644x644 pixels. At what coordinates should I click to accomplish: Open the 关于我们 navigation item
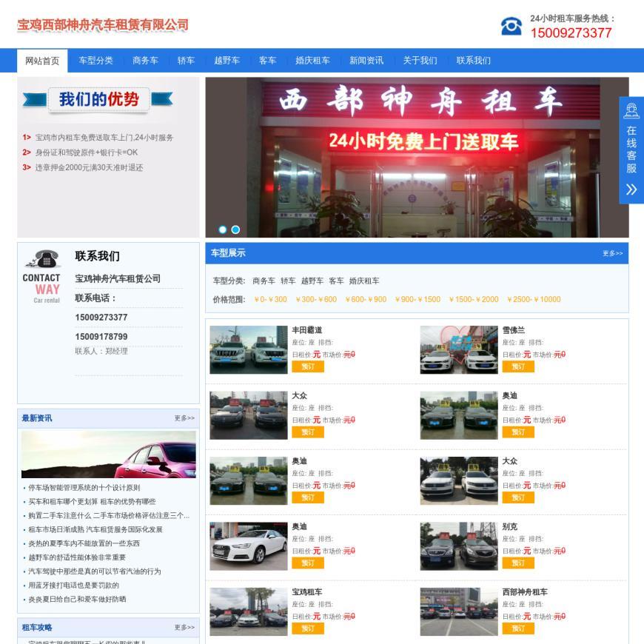pos(420,61)
